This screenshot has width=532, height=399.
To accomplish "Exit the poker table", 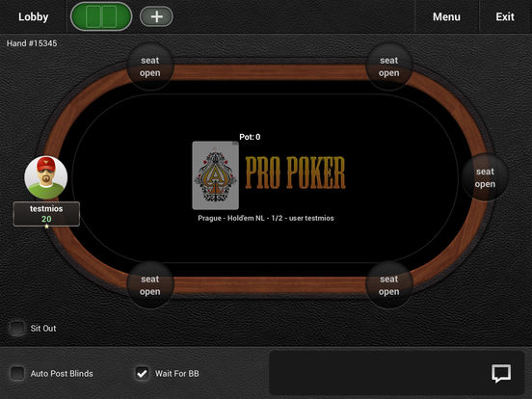I will coord(505,16).
